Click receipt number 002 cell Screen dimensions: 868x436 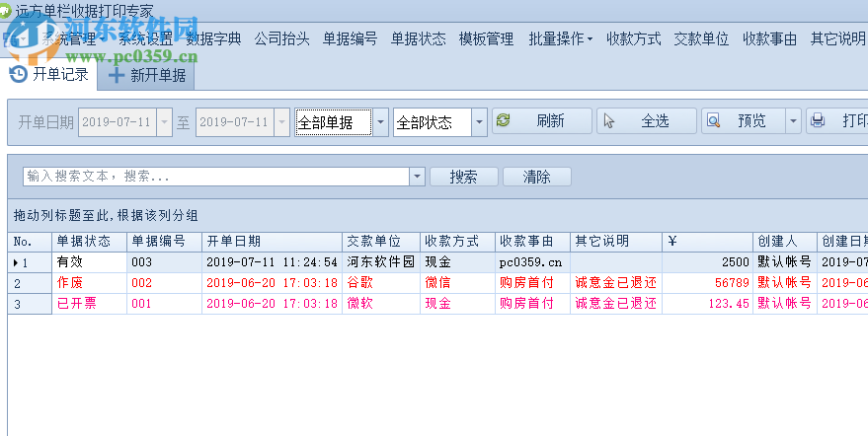tap(164, 283)
